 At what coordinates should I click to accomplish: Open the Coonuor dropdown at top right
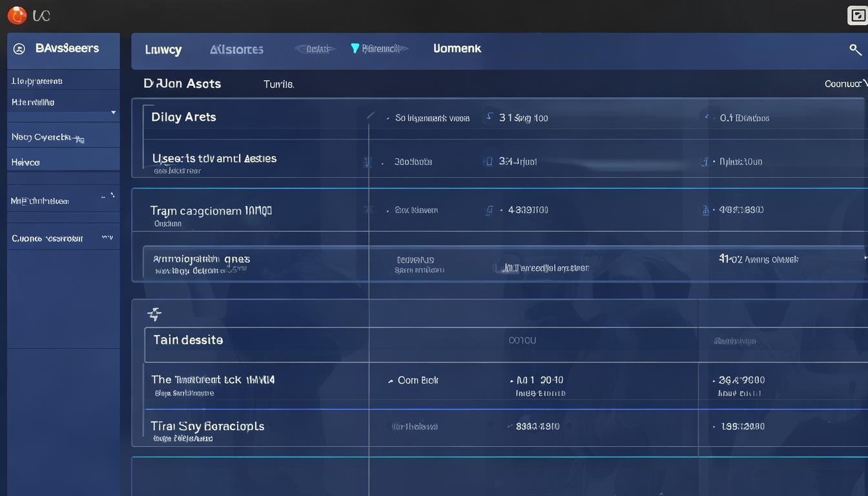click(845, 84)
